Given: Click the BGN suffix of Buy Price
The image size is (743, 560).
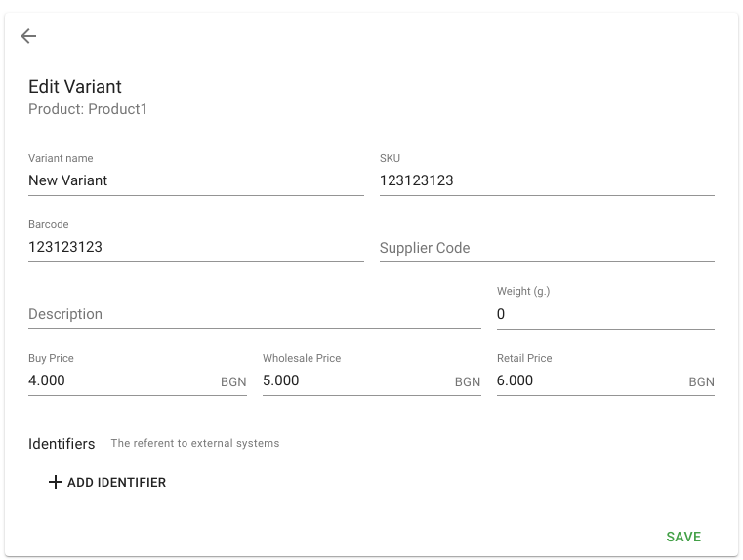Looking at the screenshot, I should pos(233,382).
